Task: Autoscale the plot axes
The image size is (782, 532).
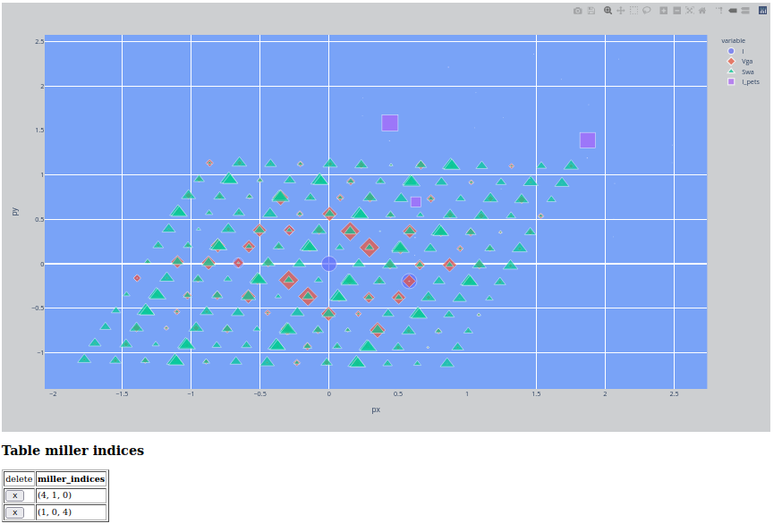Action: click(x=690, y=11)
